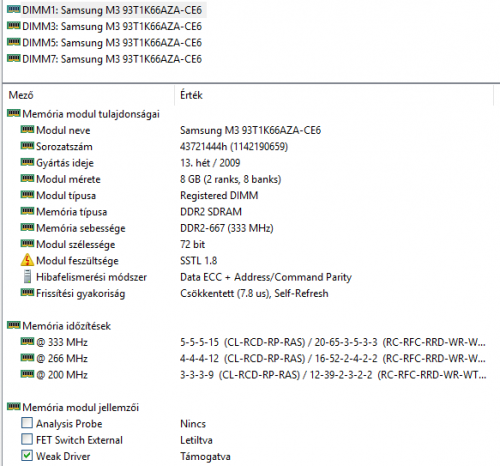The image size is (500, 466).
Task: Select the value DDR2-667 (333 MHz)
Action: (227, 228)
